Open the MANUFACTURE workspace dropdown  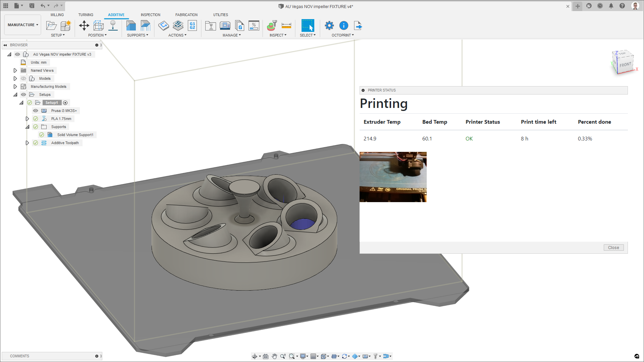(x=23, y=25)
